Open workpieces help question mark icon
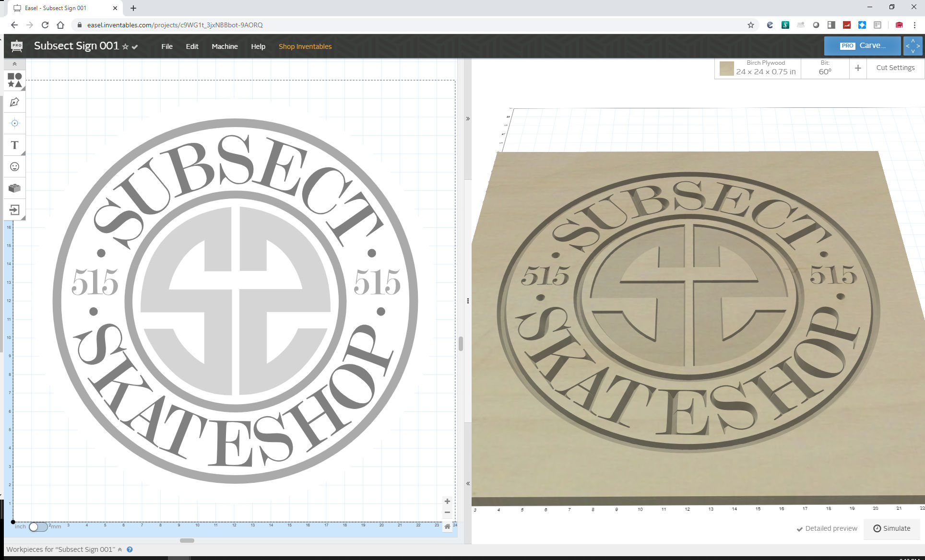This screenshot has height=560, width=925. point(130,549)
